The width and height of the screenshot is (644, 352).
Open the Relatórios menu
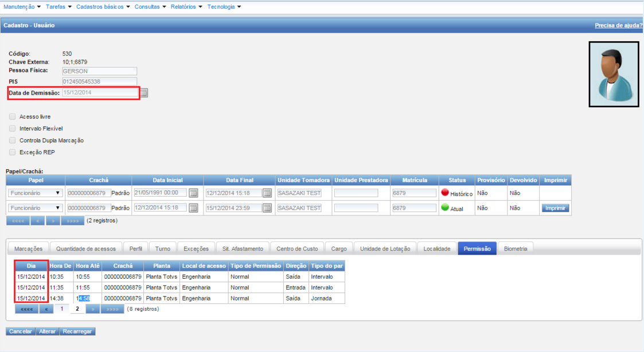click(186, 7)
